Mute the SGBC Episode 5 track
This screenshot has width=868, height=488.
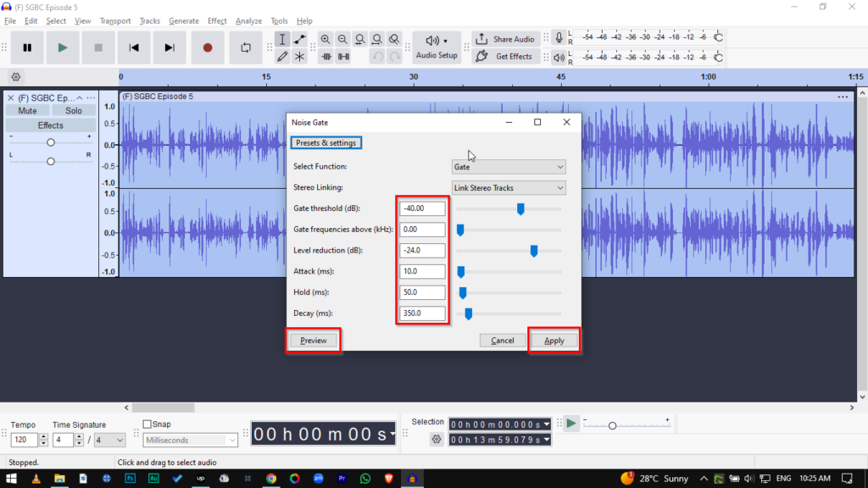pyautogui.click(x=27, y=111)
